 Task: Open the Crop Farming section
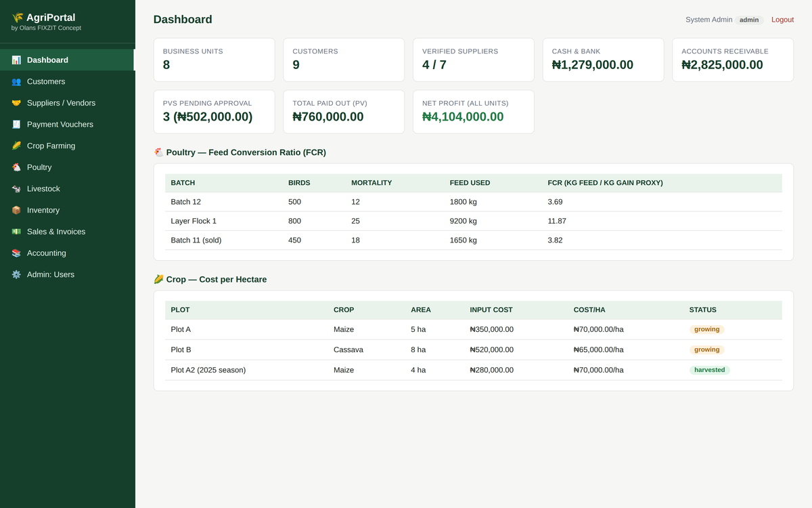pos(68,146)
